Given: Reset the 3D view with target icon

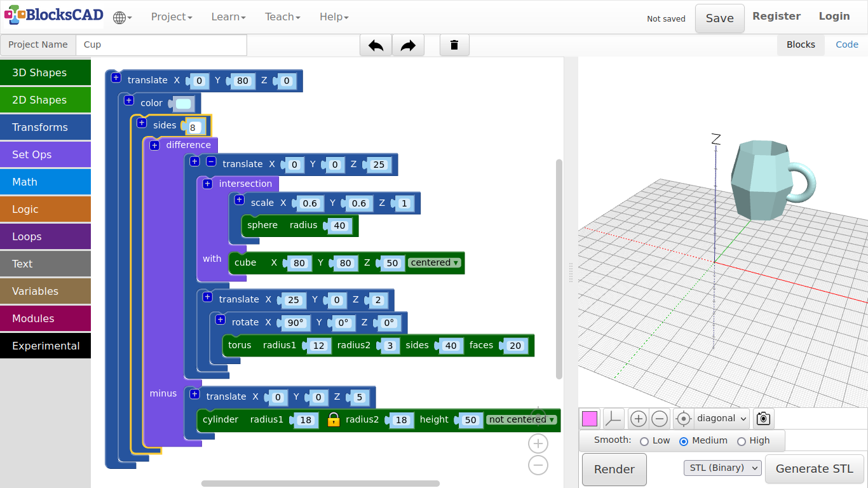Looking at the screenshot, I should [683, 419].
